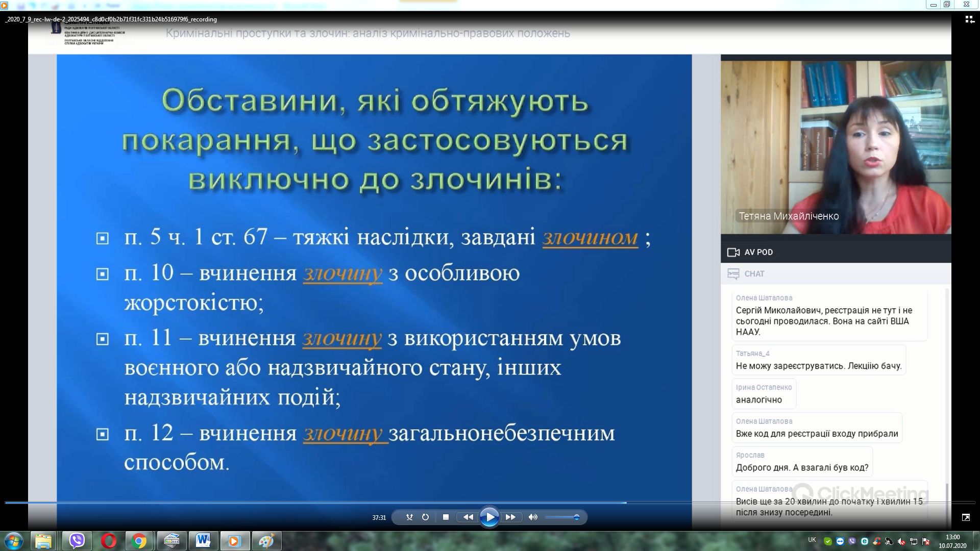This screenshot has width=980, height=551.
Task: Click the green checkmark tray icon
Action: (x=827, y=541)
